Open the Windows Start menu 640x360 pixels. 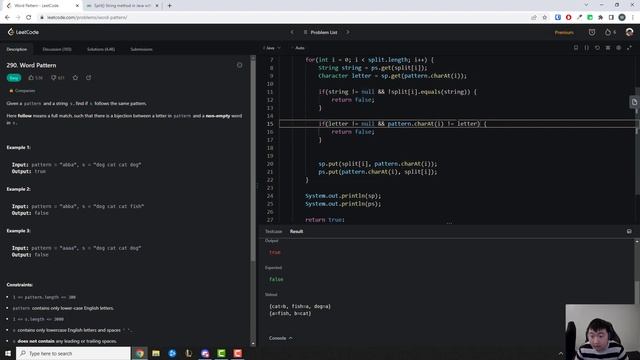[8, 353]
